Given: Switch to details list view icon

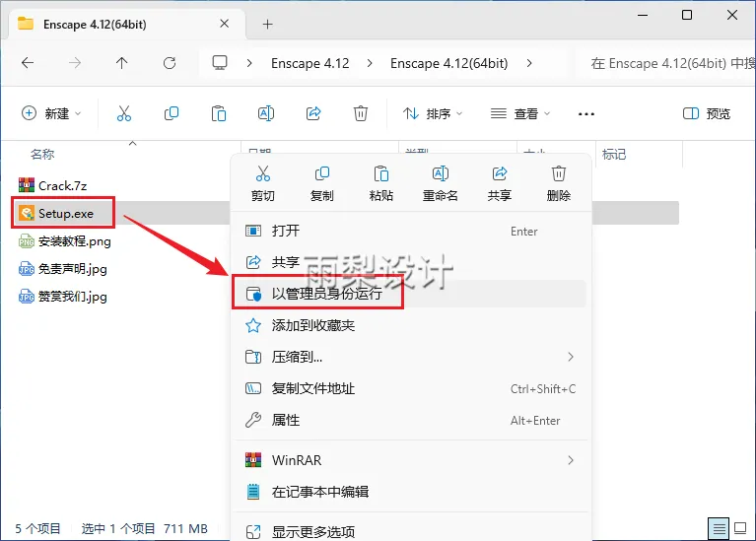Looking at the screenshot, I should (719, 529).
